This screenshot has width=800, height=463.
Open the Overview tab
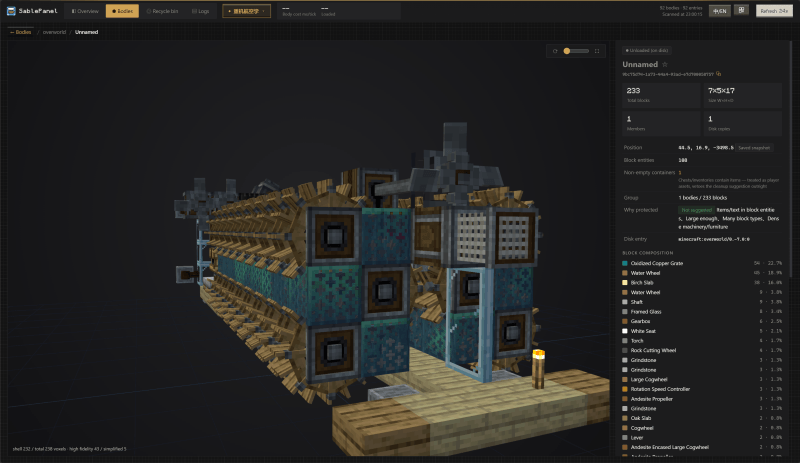pyautogui.click(x=85, y=11)
